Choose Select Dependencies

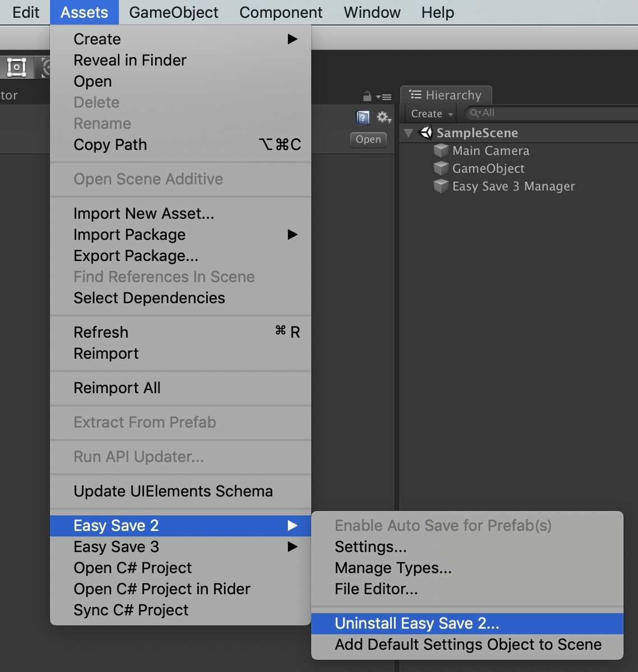[x=180, y=298]
